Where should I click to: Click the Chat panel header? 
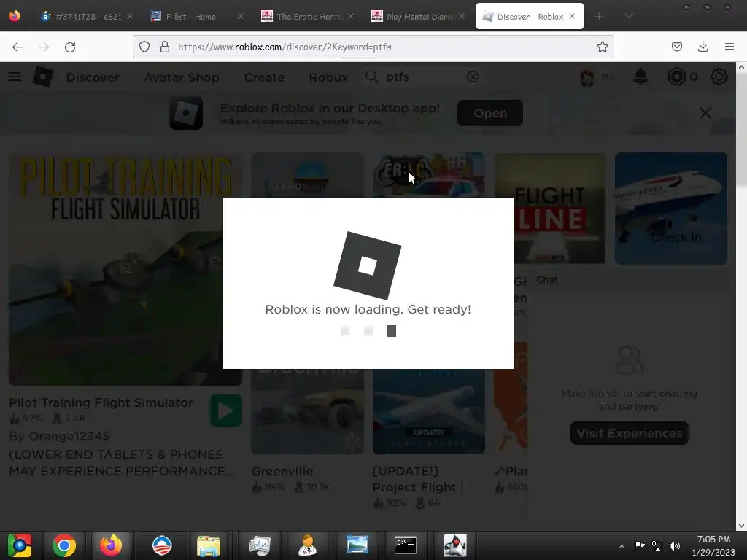629,279
